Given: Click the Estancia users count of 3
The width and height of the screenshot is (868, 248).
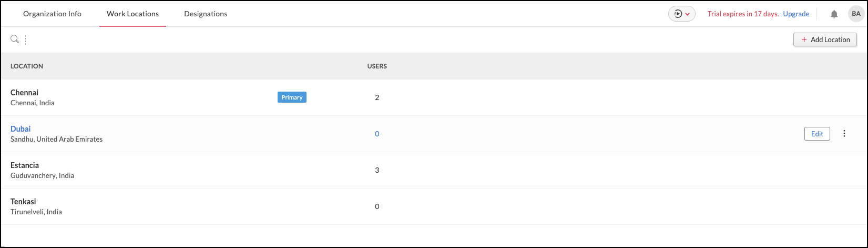Looking at the screenshot, I should click(377, 170).
